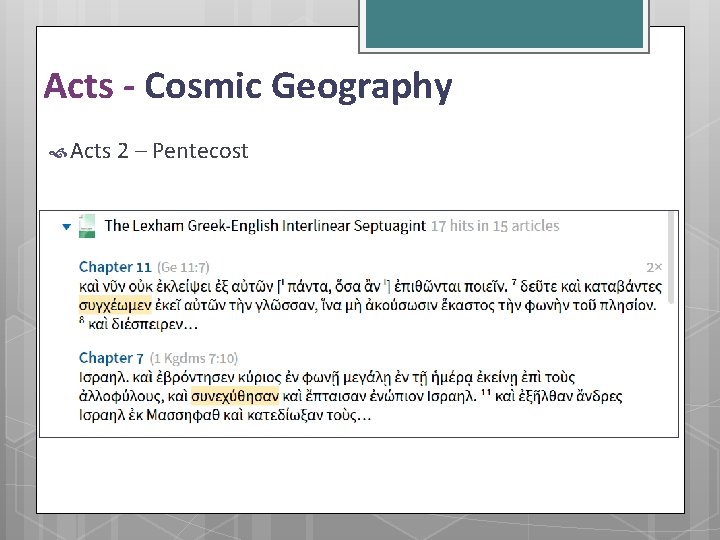Viewport: 720px width, 540px height.
Task: Click the decorative bullet icon before Acts 2
Action: click(58, 153)
